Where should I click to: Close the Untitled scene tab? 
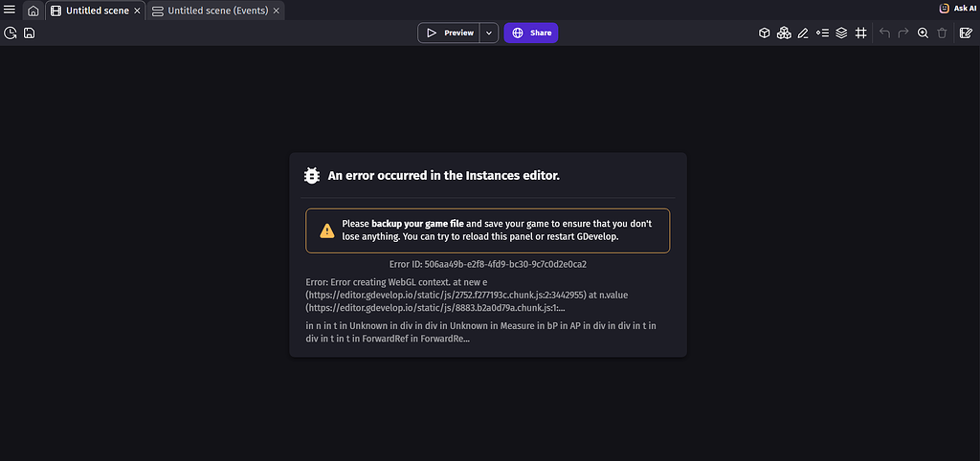[137, 11]
